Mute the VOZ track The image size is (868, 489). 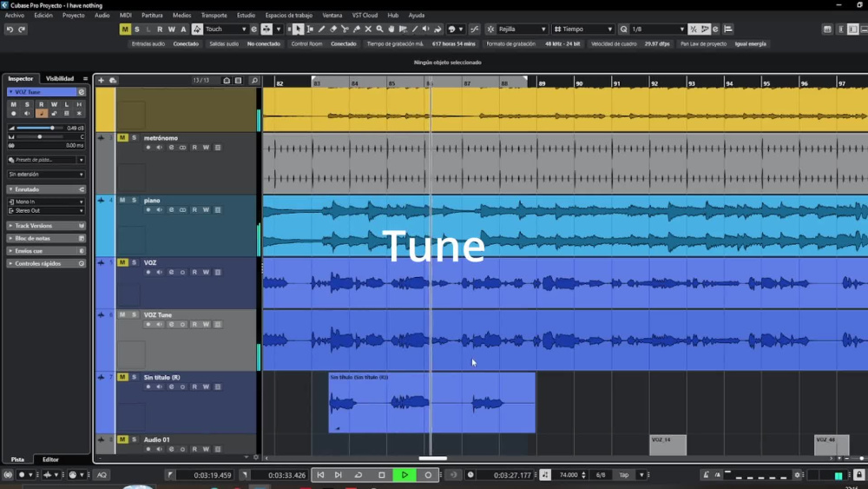pyautogui.click(x=122, y=262)
